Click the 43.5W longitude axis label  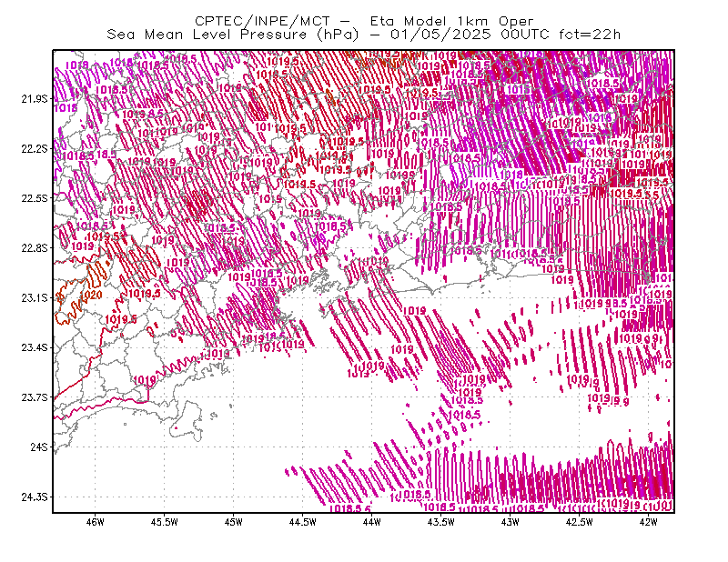441,522
